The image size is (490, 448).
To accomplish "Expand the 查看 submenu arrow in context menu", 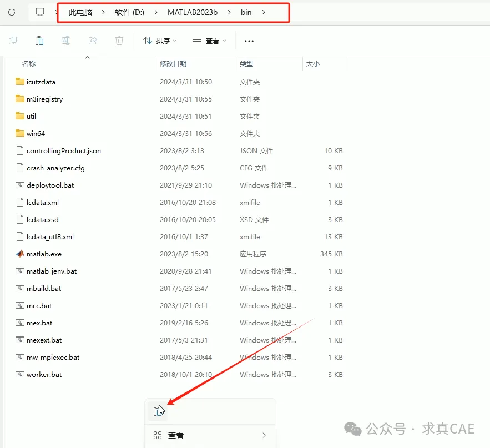I will tap(264, 435).
